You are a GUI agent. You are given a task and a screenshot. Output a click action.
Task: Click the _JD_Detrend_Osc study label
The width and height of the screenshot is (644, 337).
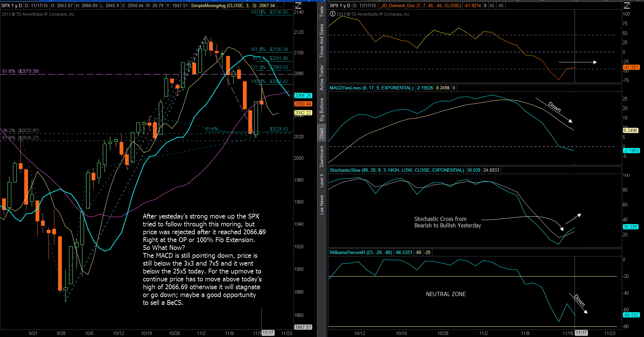click(x=421, y=6)
